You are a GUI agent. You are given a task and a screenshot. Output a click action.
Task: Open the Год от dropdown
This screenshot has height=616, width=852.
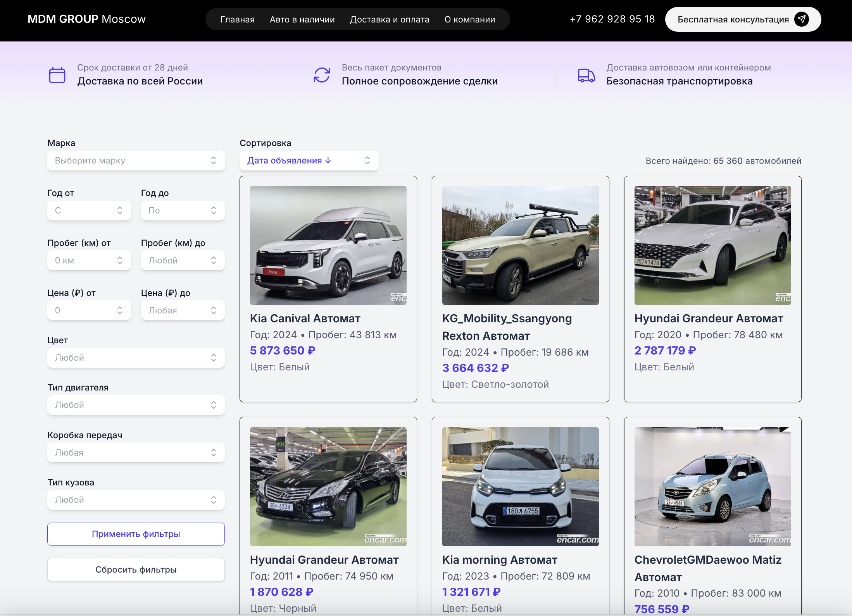(x=89, y=210)
